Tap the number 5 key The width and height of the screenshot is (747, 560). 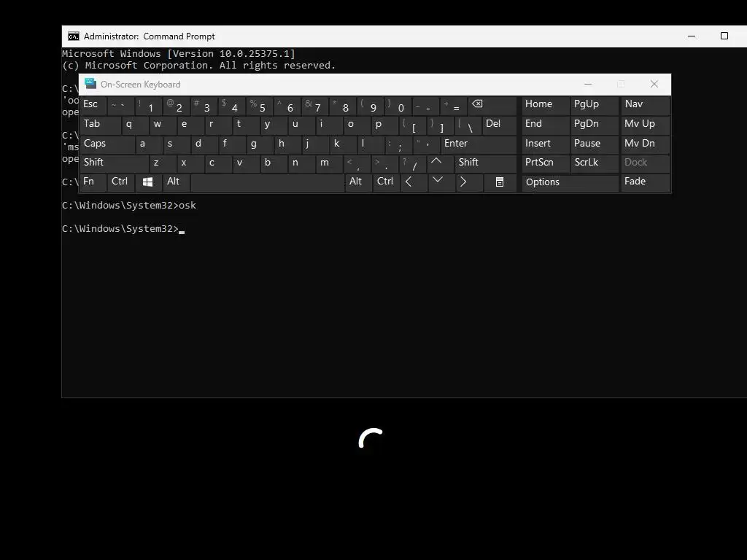coord(260,106)
